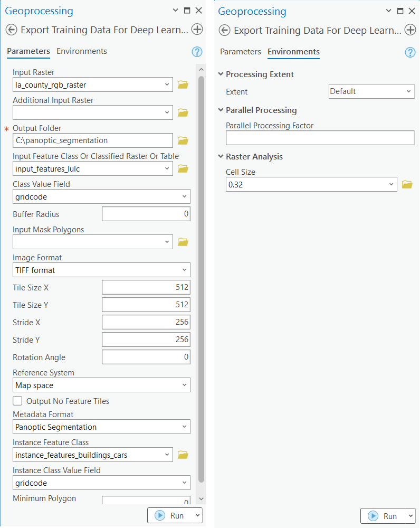Run the tool from left pane

[x=170, y=515]
